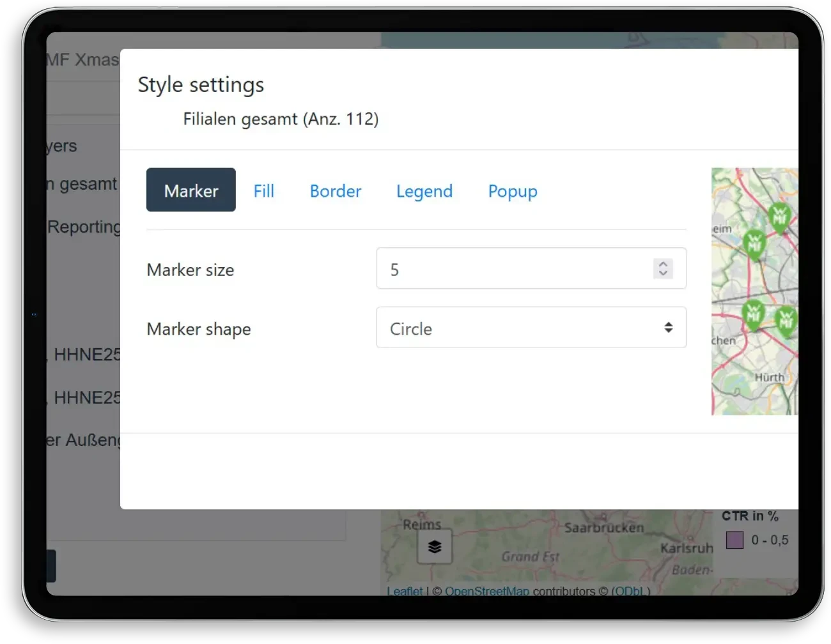Click the purple 0 - 0,5 legend swatch
Viewport: 831px width, 644px height.
(734, 540)
